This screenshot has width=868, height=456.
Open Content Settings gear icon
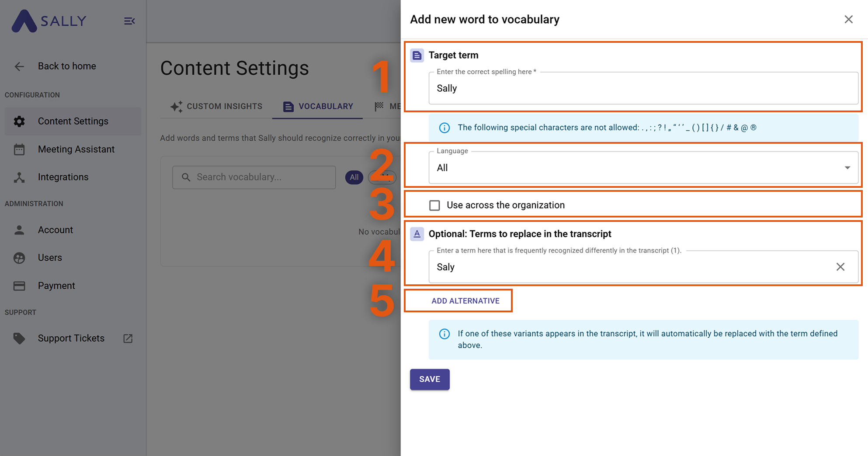pos(19,121)
